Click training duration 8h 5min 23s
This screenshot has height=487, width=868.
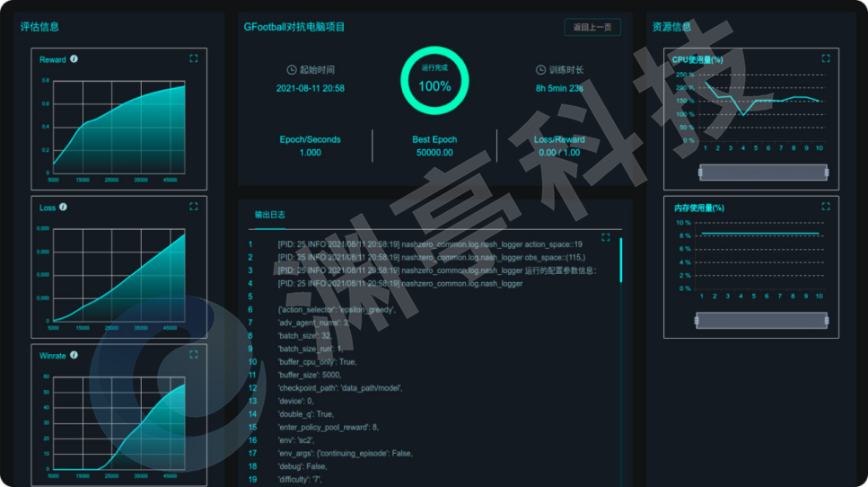559,88
